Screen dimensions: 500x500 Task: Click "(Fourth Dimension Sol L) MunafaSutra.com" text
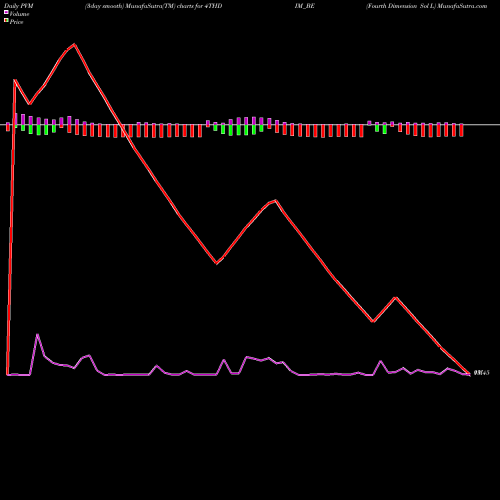coord(426,6)
